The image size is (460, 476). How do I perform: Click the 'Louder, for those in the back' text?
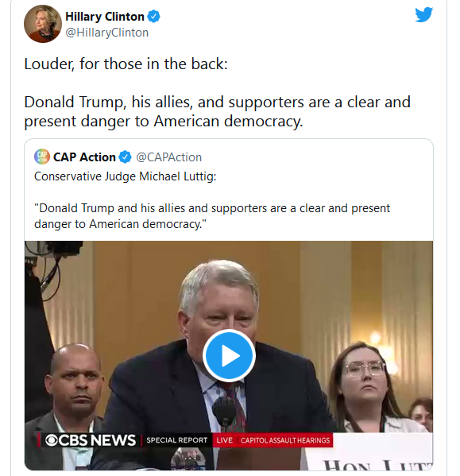pos(126,64)
